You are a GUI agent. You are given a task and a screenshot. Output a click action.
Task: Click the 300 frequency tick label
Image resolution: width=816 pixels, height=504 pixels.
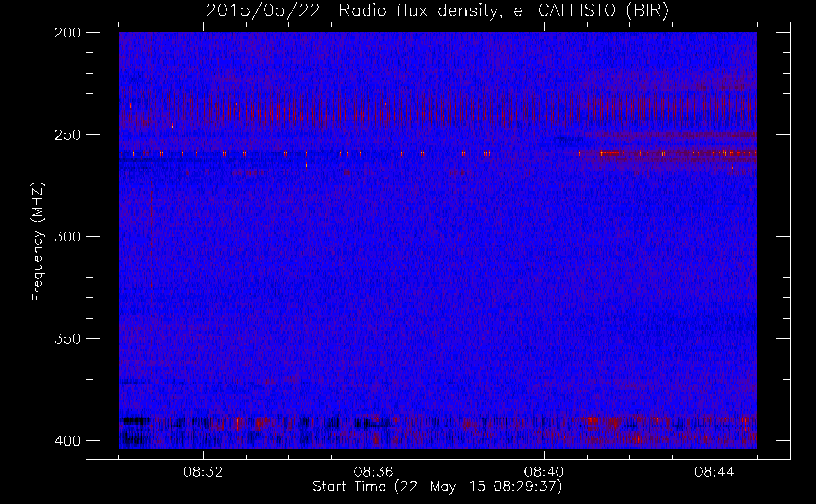[67, 237]
